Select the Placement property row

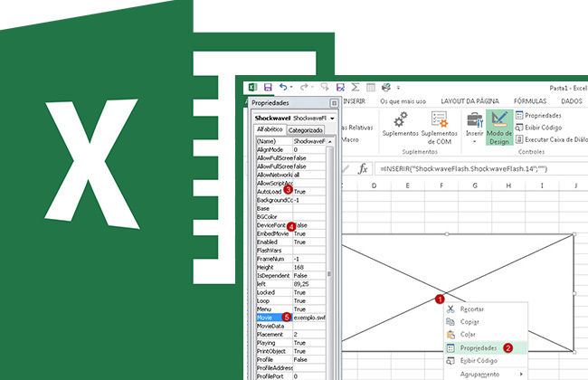point(290,334)
